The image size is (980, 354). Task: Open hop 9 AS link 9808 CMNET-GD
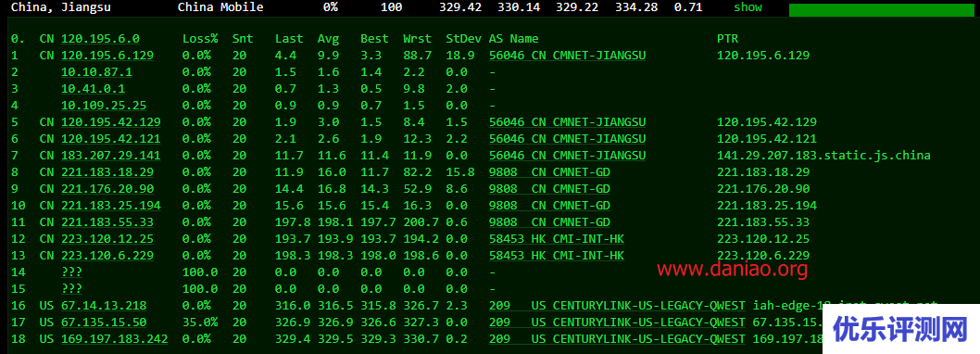550,189
